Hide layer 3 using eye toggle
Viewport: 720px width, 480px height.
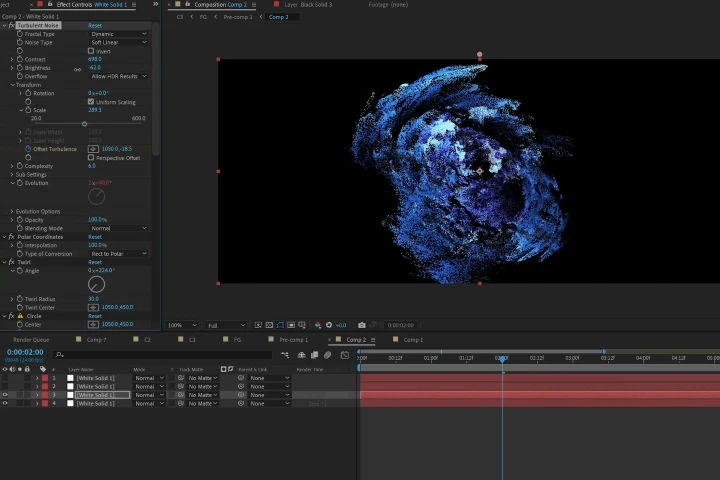click(x=5, y=395)
